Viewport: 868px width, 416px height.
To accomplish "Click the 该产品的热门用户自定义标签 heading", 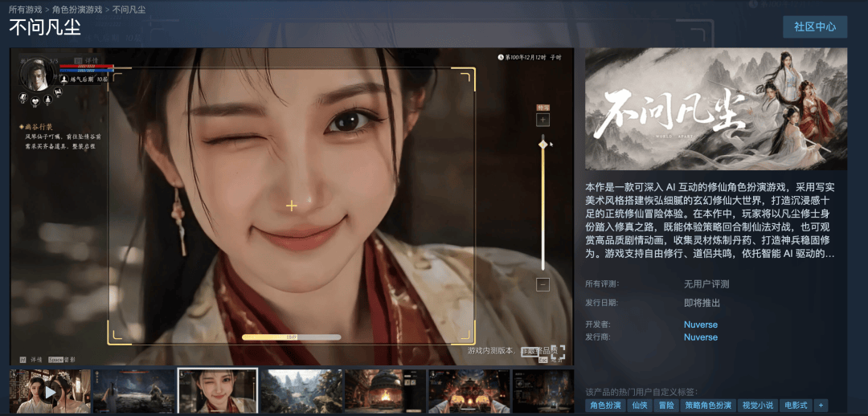I will (x=641, y=392).
